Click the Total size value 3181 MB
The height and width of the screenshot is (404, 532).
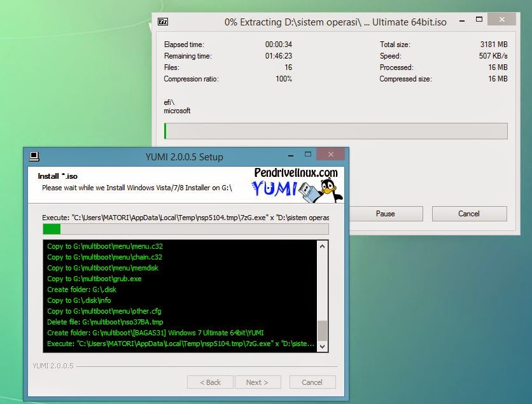click(x=494, y=45)
